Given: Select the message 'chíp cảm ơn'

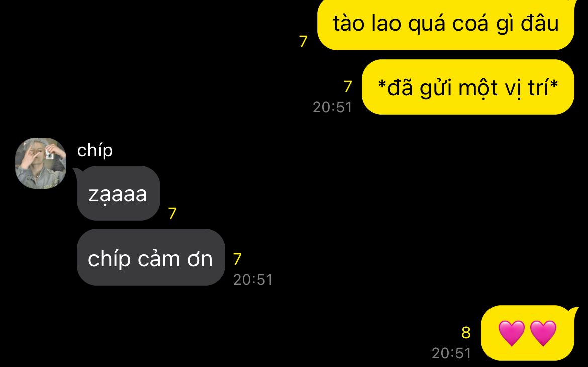Looking at the screenshot, I should (151, 258).
